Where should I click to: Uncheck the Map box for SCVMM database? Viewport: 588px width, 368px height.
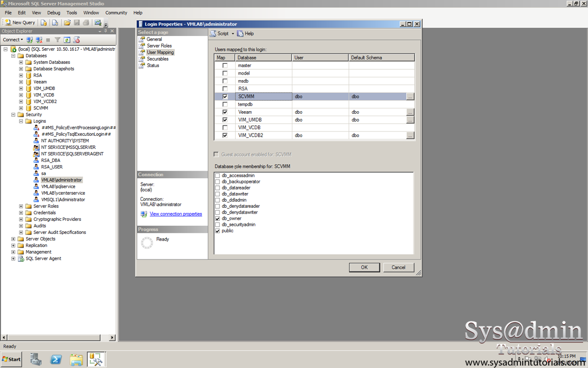tap(225, 96)
